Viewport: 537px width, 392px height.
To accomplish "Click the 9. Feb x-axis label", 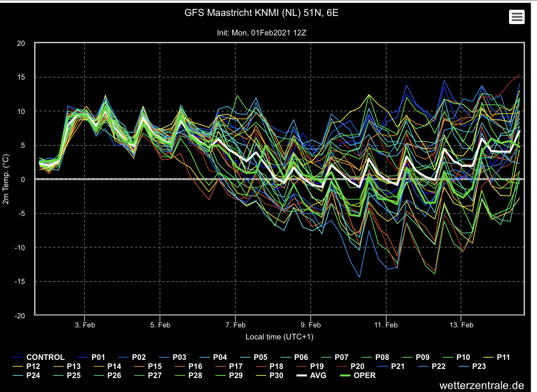I will point(311,325).
